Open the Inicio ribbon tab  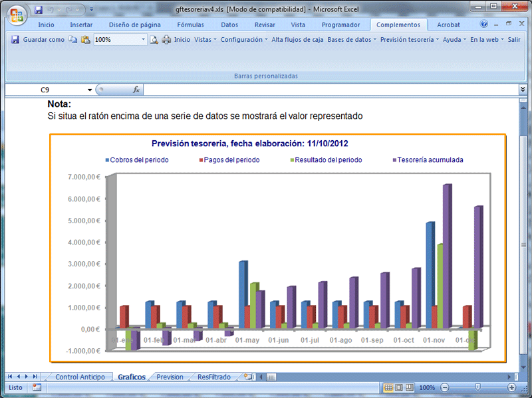pos(46,25)
